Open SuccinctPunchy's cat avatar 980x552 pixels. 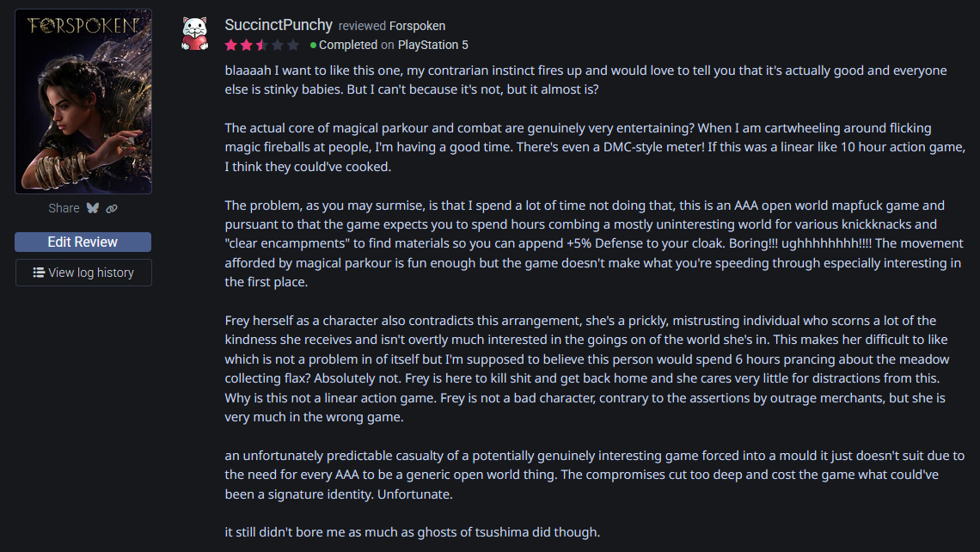click(x=195, y=34)
